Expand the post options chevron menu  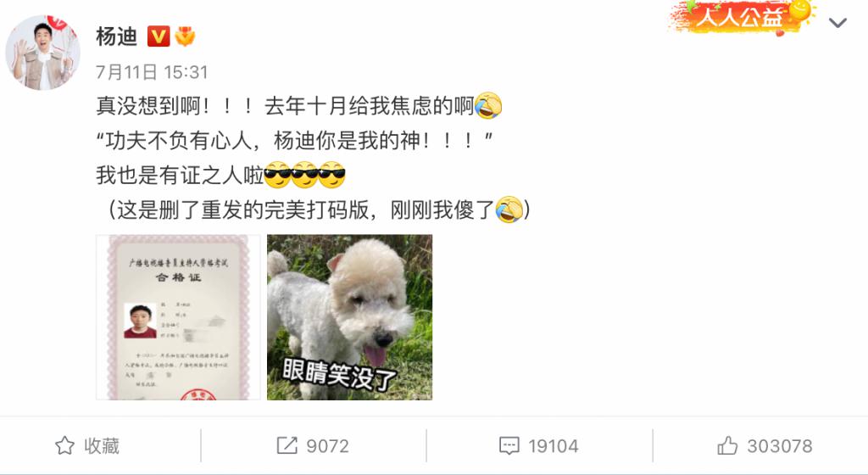pos(837,23)
